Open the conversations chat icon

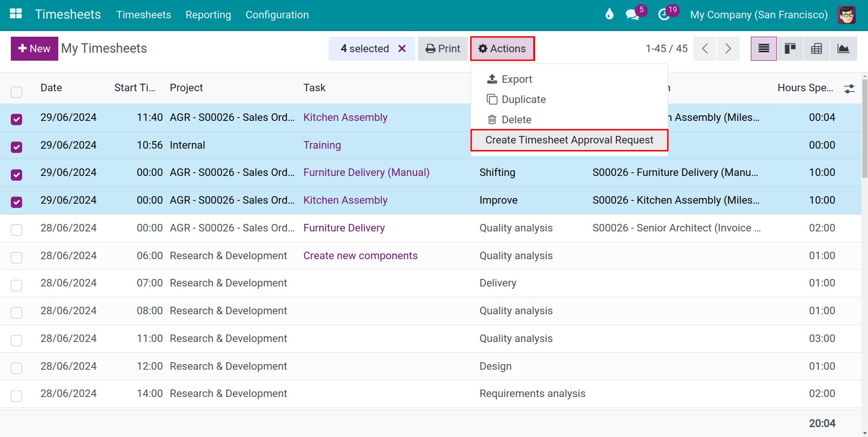tap(632, 15)
